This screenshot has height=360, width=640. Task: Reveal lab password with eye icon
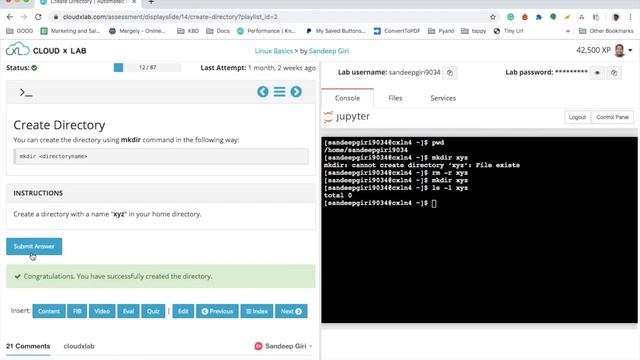click(597, 73)
